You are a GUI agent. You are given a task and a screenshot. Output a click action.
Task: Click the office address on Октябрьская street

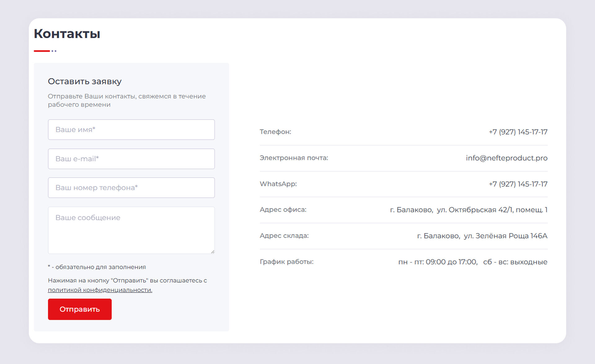tap(469, 210)
